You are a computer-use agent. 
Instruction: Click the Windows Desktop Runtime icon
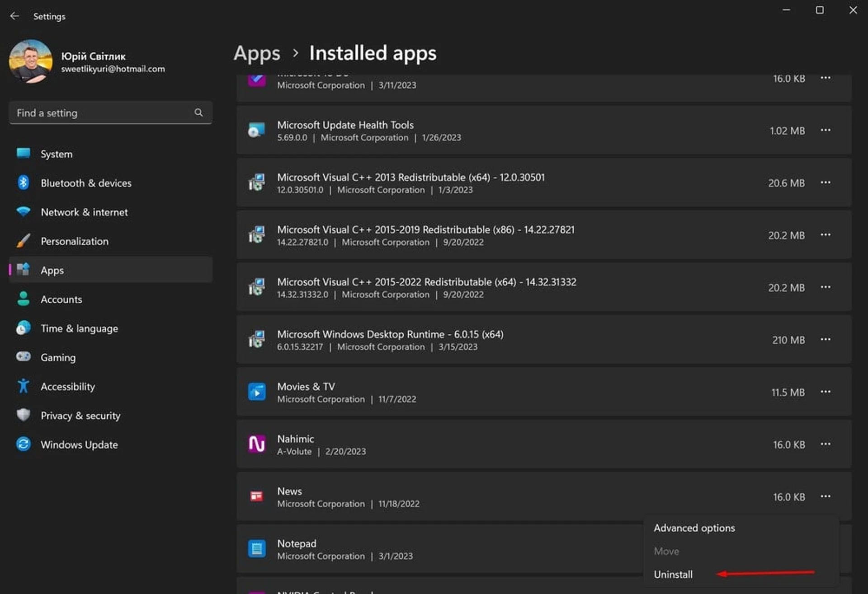click(x=256, y=340)
